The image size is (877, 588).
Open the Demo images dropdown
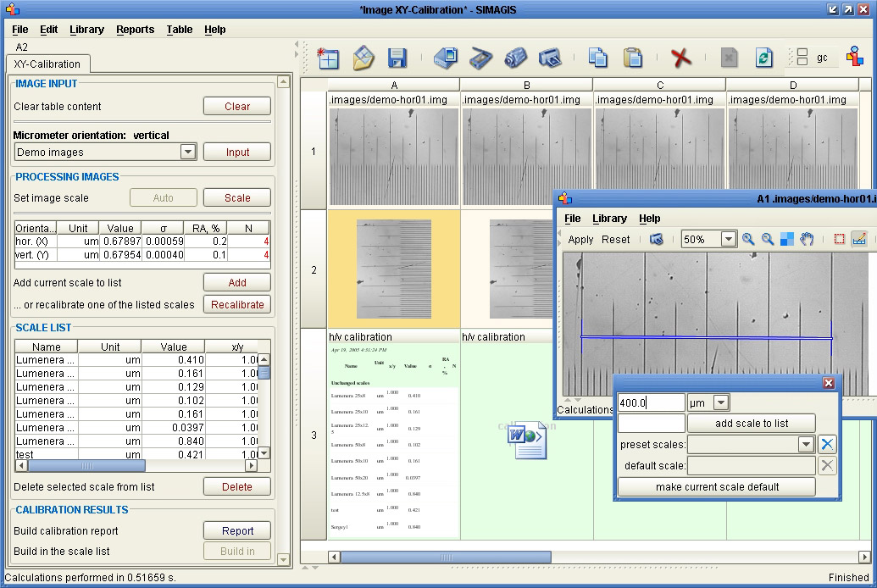click(x=188, y=153)
